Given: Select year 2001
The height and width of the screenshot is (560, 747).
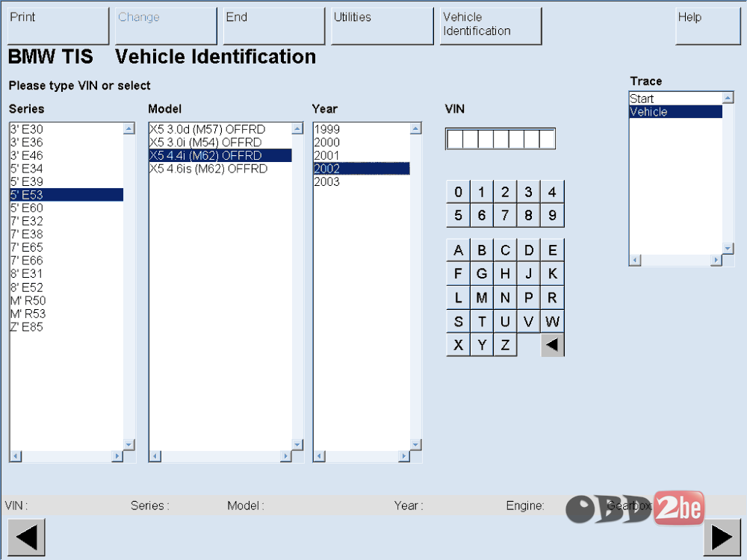Looking at the screenshot, I should [362, 155].
